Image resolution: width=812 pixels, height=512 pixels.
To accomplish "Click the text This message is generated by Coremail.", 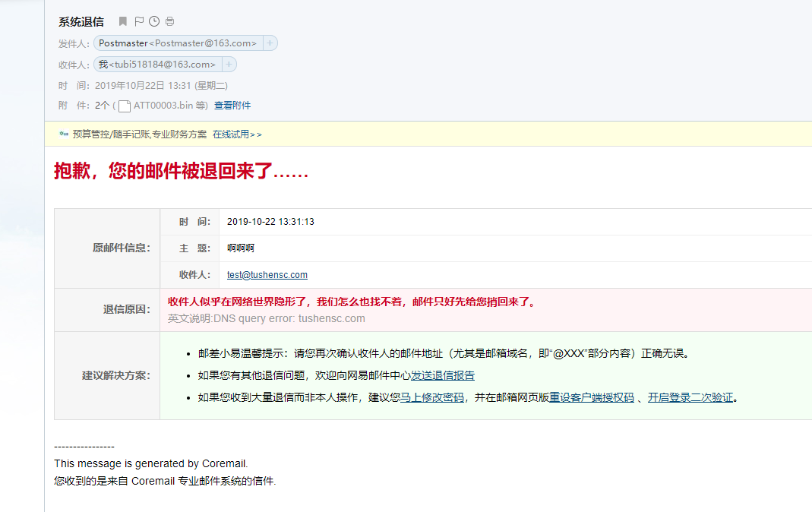I will [x=150, y=463].
